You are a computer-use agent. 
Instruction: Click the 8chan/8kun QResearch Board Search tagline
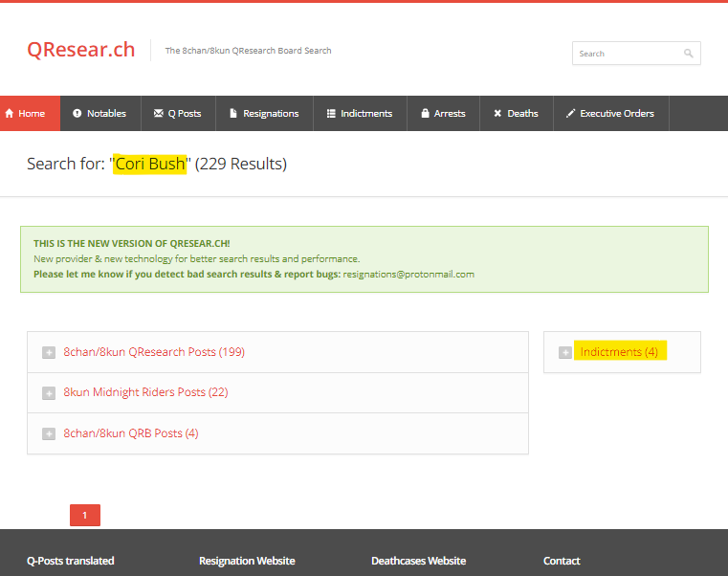point(249,50)
